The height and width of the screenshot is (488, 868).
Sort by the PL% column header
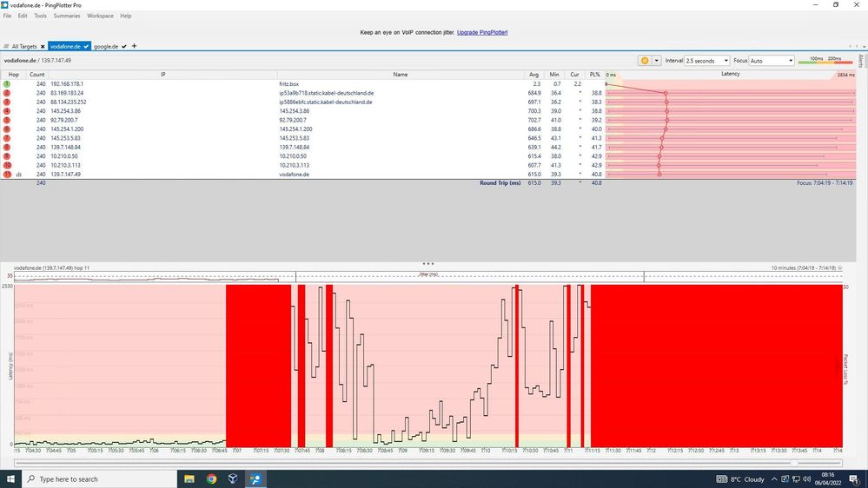[x=594, y=74]
